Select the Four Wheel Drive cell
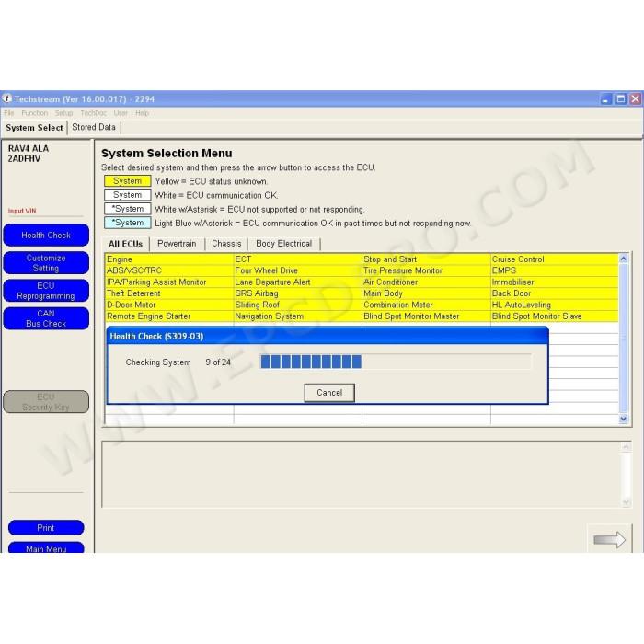 click(298, 270)
